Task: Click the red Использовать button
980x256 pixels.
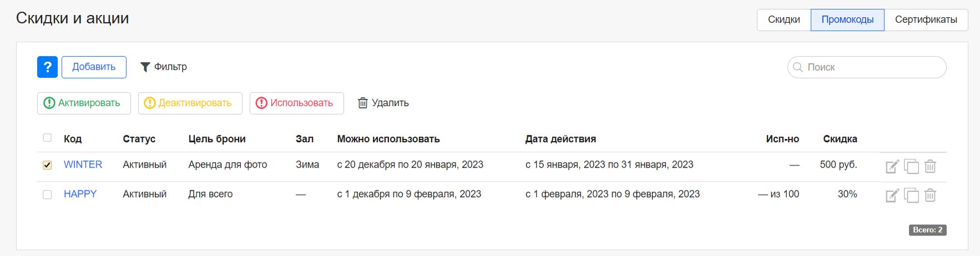Action: pos(296,103)
